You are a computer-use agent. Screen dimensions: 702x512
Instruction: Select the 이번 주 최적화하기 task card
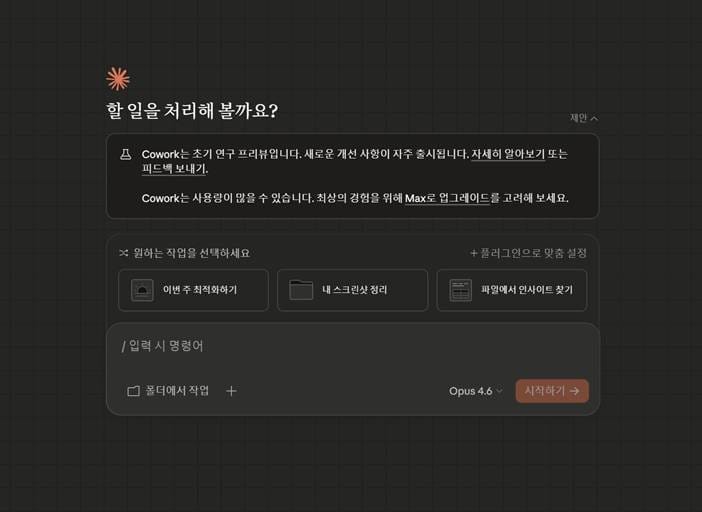[x=193, y=290]
